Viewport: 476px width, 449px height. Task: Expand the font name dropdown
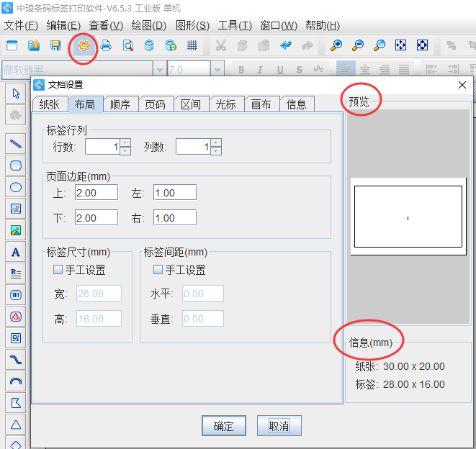(x=159, y=70)
